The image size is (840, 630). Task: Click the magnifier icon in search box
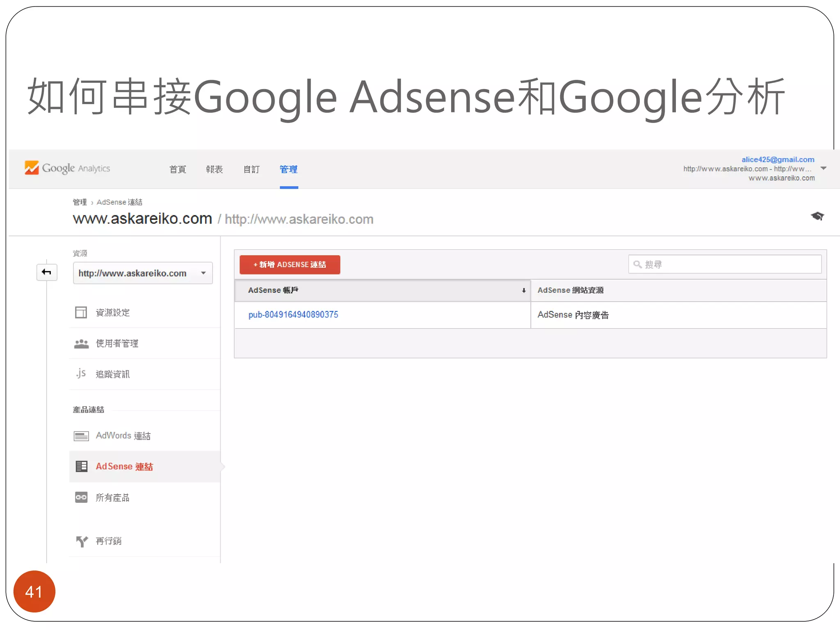pyautogui.click(x=637, y=265)
